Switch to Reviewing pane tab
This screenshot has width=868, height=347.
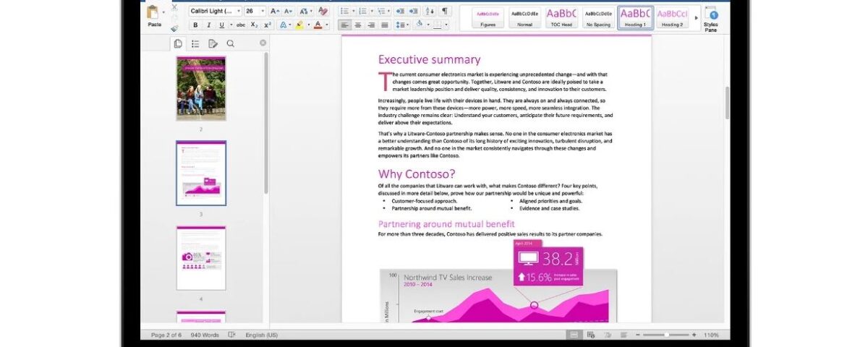pyautogui.click(x=213, y=43)
